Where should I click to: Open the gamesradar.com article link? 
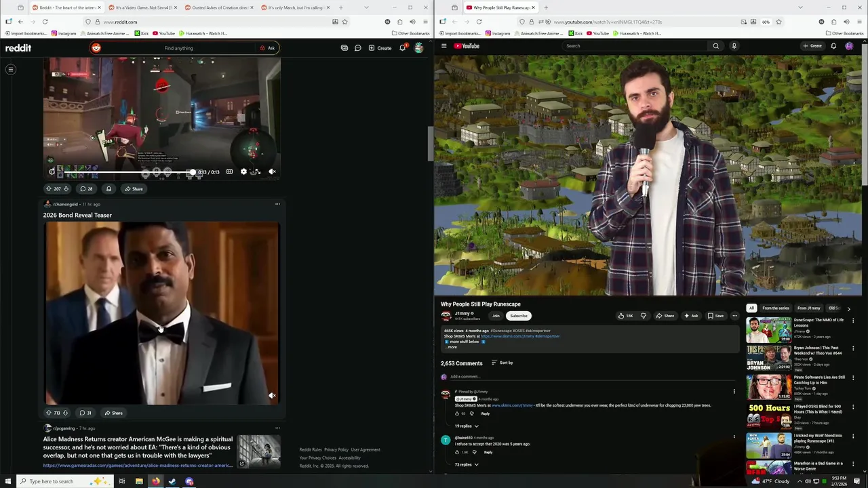[x=138, y=466]
